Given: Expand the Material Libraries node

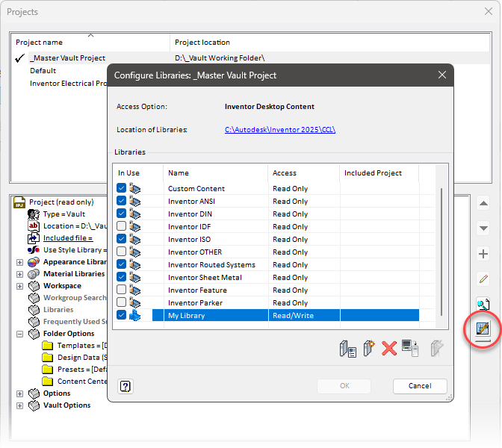Looking at the screenshot, I should (x=20, y=274).
